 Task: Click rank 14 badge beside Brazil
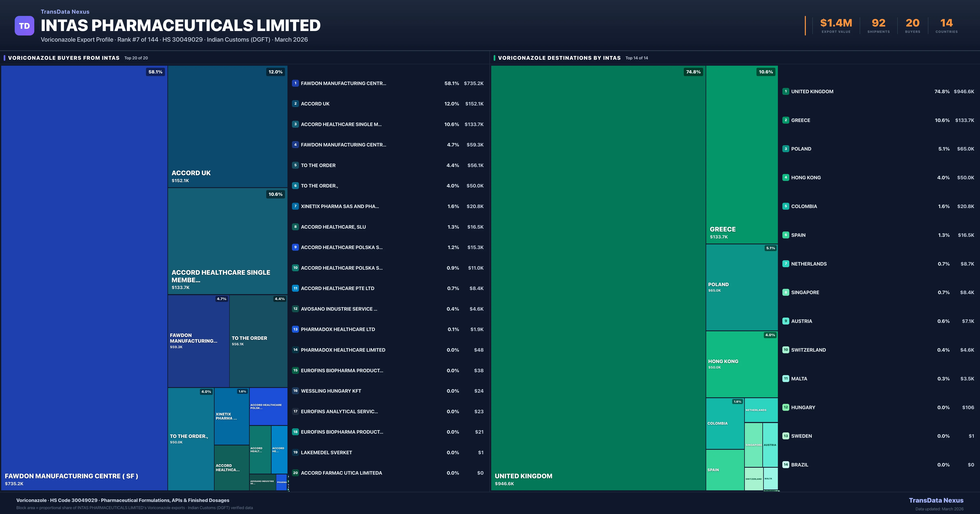click(x=786, y=465)
